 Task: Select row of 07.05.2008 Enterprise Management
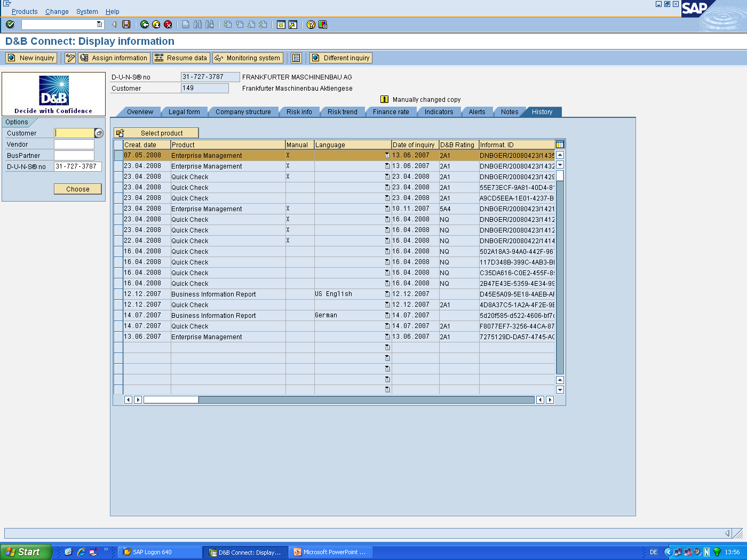coord(118,155)
